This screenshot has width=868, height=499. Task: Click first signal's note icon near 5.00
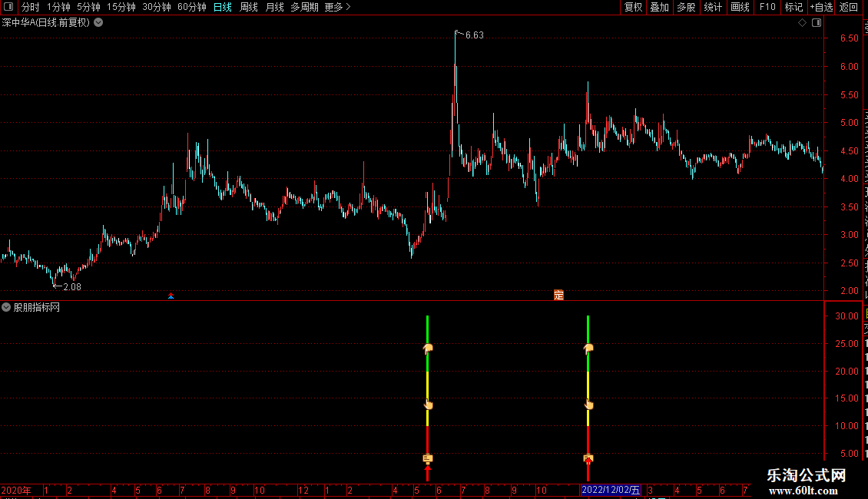428,458
